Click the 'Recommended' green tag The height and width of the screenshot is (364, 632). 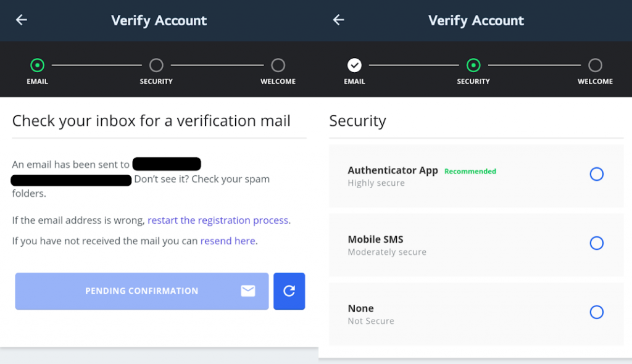tap(470, 172)
